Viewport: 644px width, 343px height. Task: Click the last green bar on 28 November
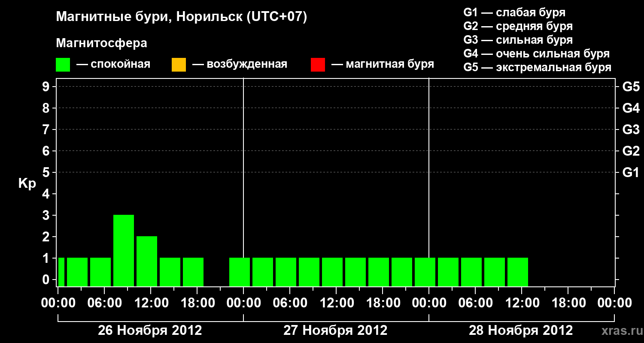518,272
